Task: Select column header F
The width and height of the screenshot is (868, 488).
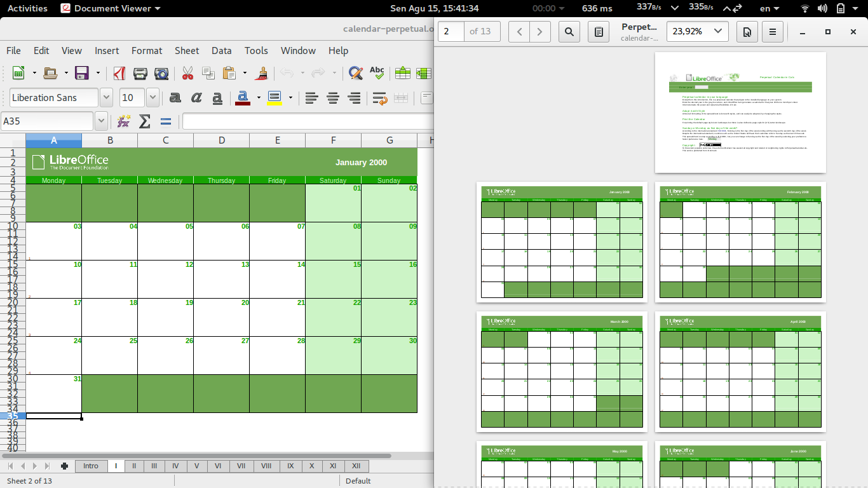Action: click(x=334, y=140)
